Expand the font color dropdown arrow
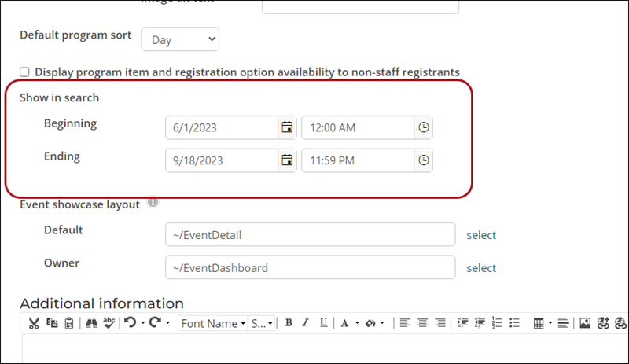This screenshot has width=629, height=364. [357, 322]
